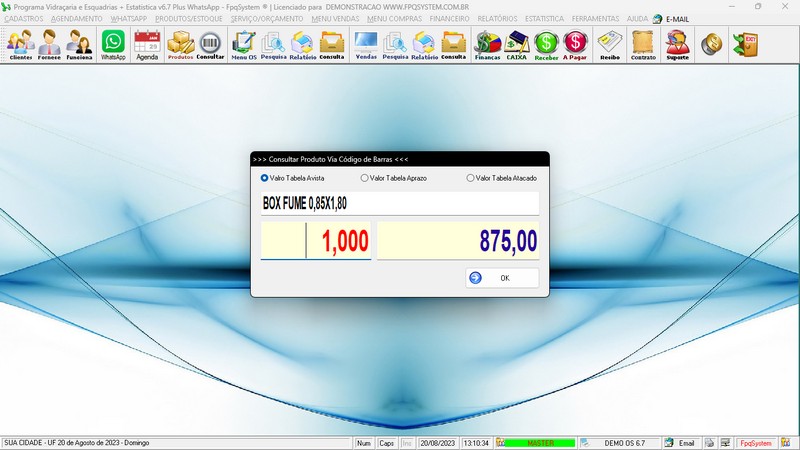
Task: Click the quantity field showing 1,000
Action: tap(316, 240)
